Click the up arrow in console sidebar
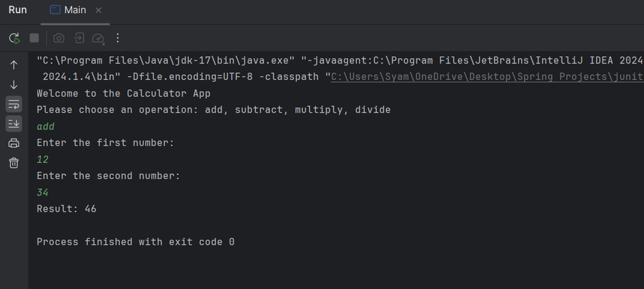 coord(14,65)
